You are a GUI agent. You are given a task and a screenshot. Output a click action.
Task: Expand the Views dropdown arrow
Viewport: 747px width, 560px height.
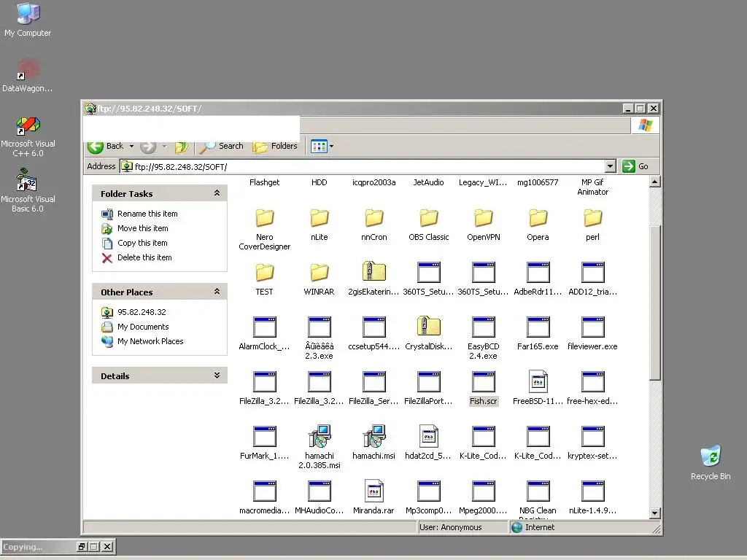(332, 146)
